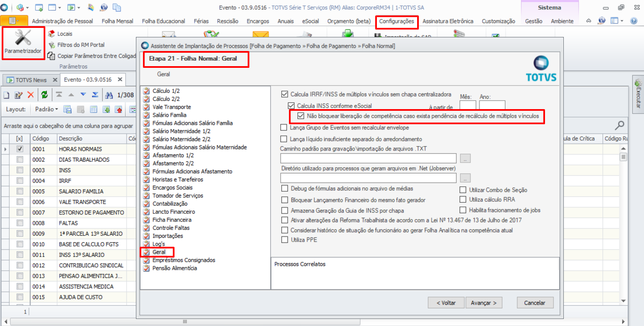This screenshot has width=644, height=326.
Task: Open dropdown next to green arrow panel icon
Action: (x=79, y=7)
